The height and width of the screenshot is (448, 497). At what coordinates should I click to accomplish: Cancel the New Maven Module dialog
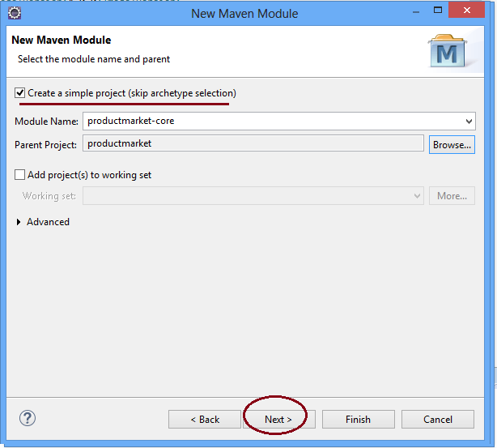tap(438, 420)
